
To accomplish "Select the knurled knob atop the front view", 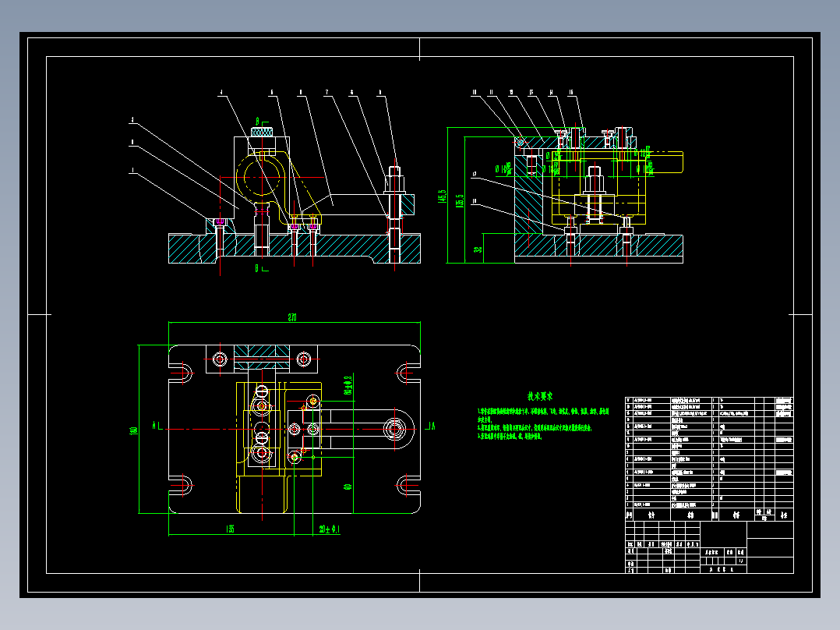I will coord(262,131).
